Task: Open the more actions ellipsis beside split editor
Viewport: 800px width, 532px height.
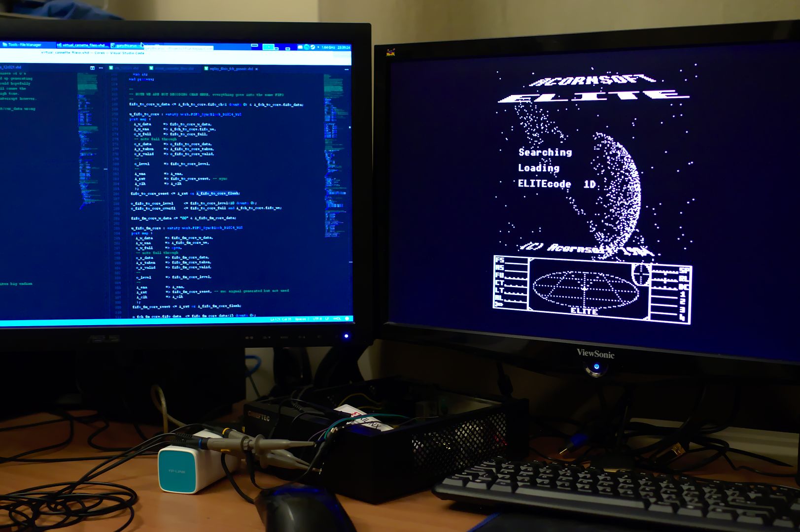Action: [x=101, y=68]
